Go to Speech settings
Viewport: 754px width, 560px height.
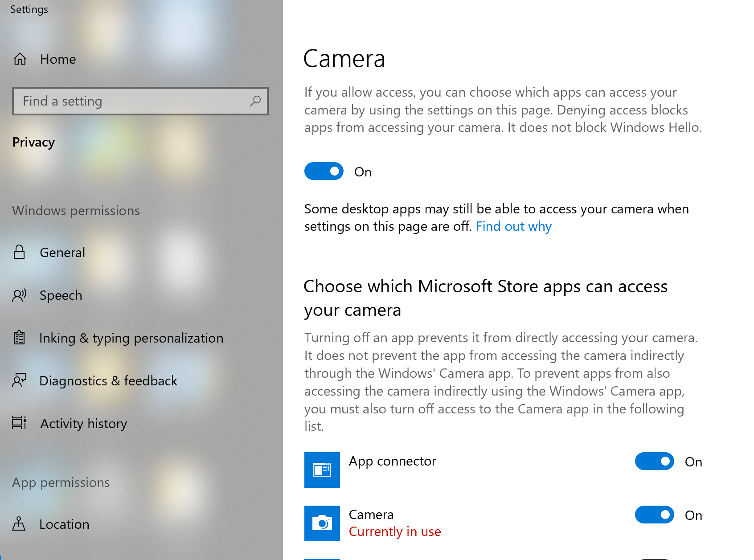pyautogui.click(x=141, y=295)
